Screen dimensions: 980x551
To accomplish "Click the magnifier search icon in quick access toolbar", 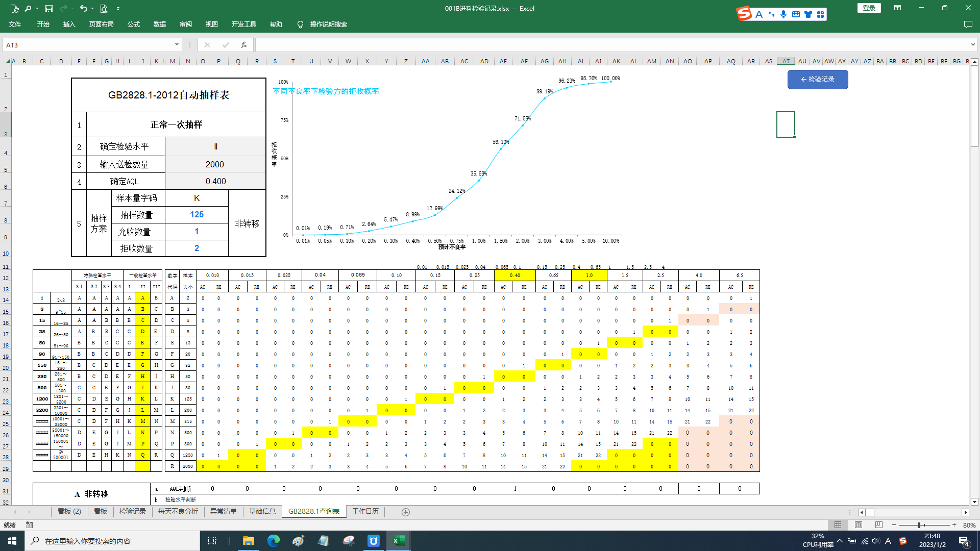I will tap(28, 9).
